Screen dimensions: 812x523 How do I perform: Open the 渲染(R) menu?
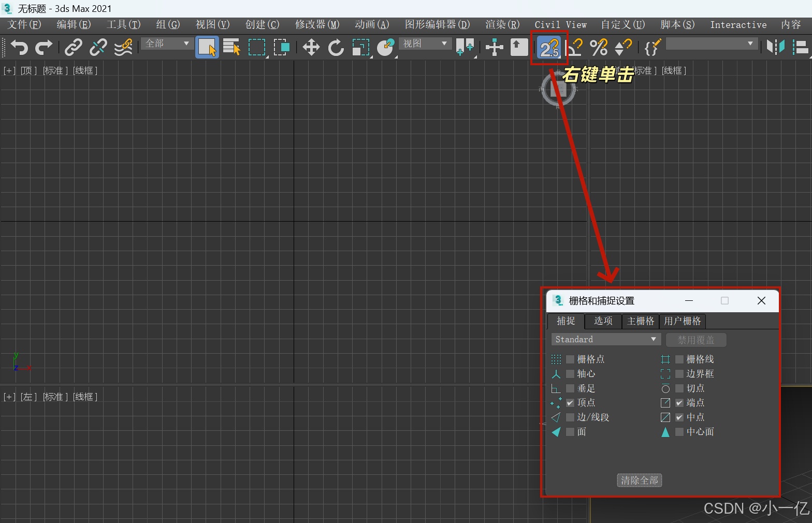tap(502, 24)
